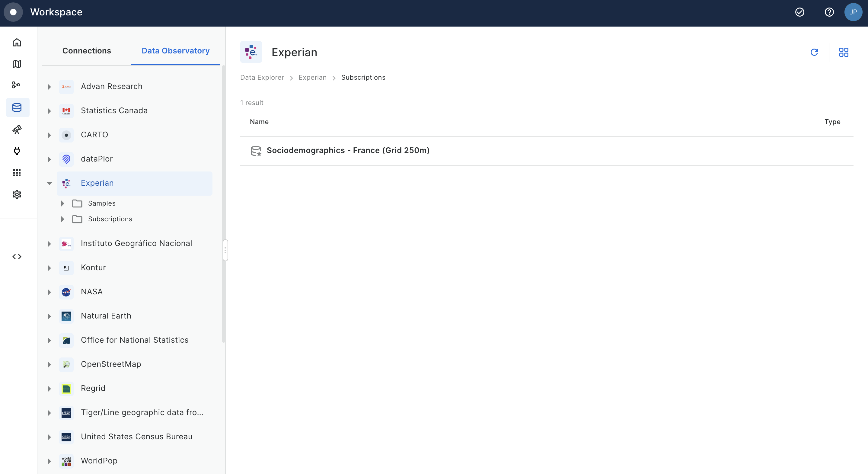Expand the dataPlor tree node
Image resolution: width=868 pixels, height=474 pixels.
point(49,159)
